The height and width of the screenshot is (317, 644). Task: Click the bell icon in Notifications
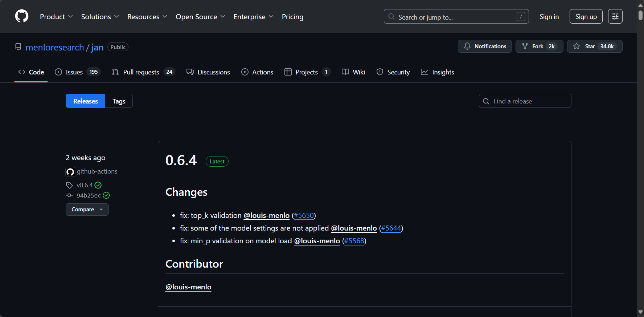(x=467, y=46)
